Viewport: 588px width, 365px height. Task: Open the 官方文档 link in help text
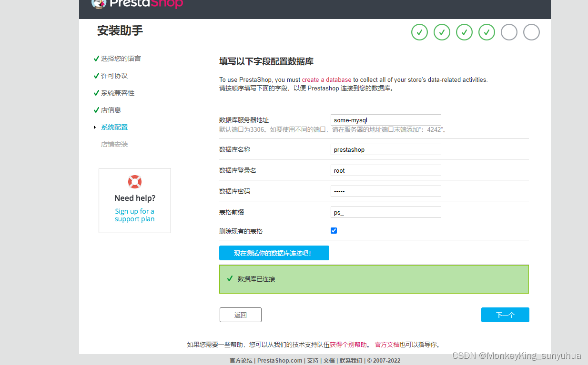(x=387, y=345)
